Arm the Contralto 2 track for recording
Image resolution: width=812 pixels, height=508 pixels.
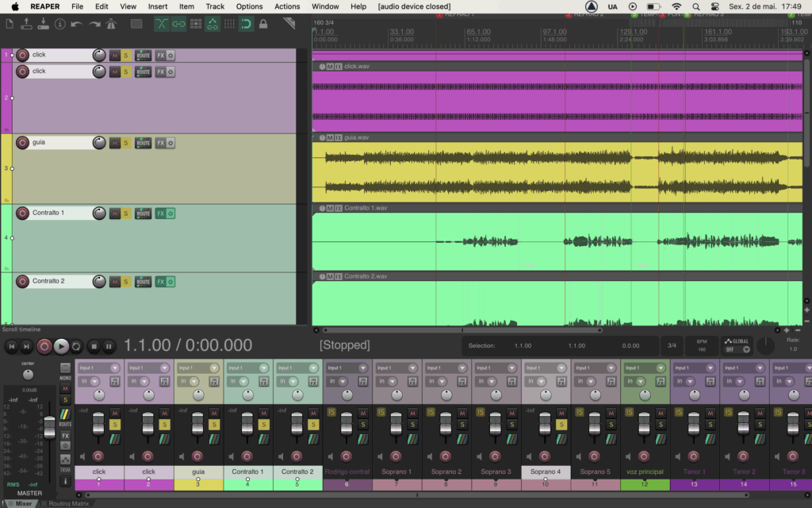(23, 282)
